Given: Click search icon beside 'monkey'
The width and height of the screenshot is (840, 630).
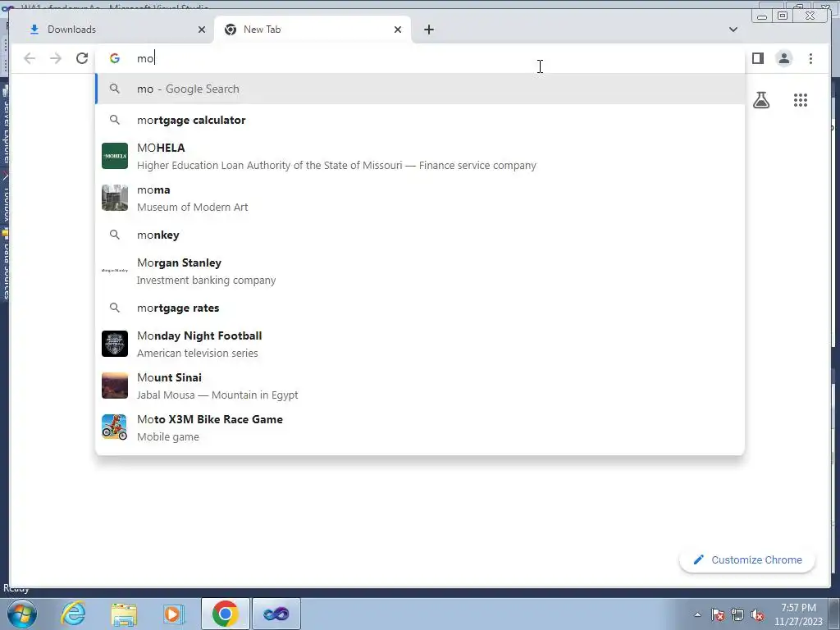Looking at the screenshot, I should (x=115, y=235).
